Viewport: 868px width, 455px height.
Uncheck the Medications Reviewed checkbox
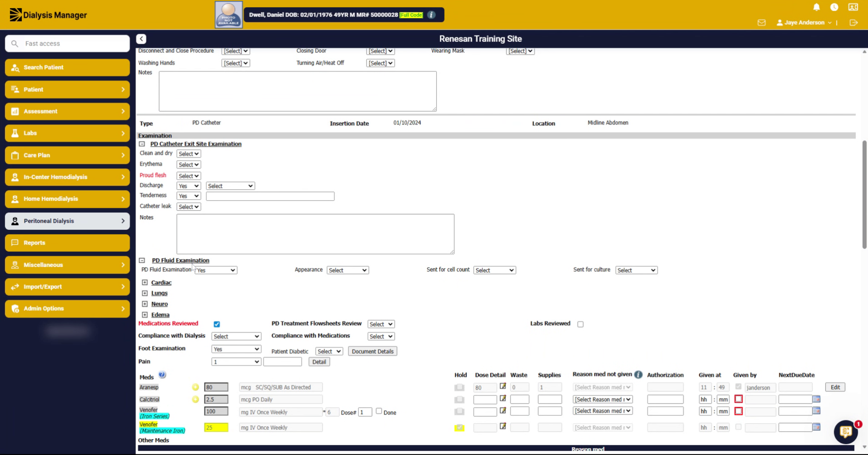217,324
